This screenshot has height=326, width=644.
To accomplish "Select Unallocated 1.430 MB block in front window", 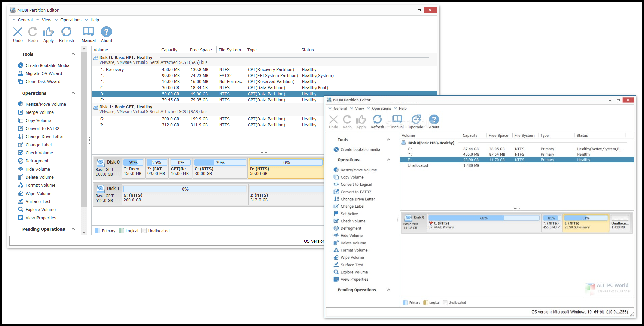I will point(620,223).
